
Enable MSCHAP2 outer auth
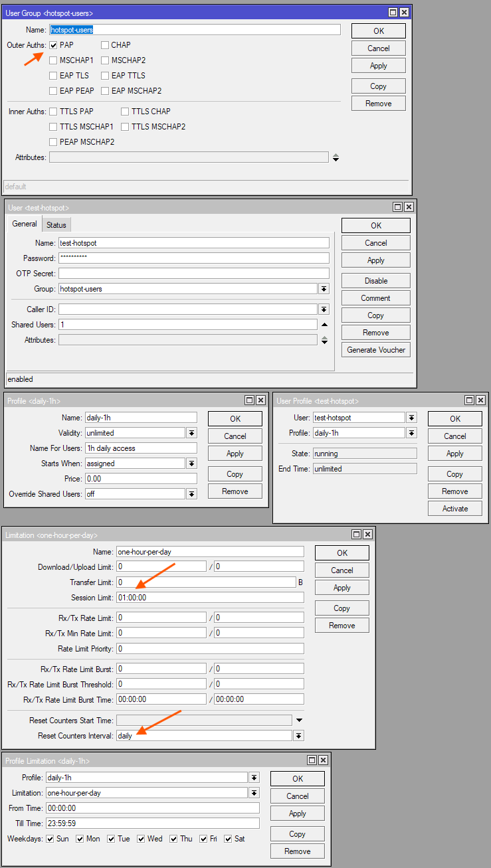click(x=105, y=60)
